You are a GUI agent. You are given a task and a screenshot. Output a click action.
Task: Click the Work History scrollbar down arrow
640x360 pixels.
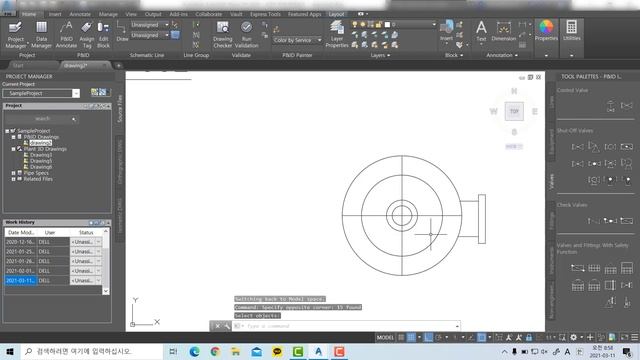106,291
